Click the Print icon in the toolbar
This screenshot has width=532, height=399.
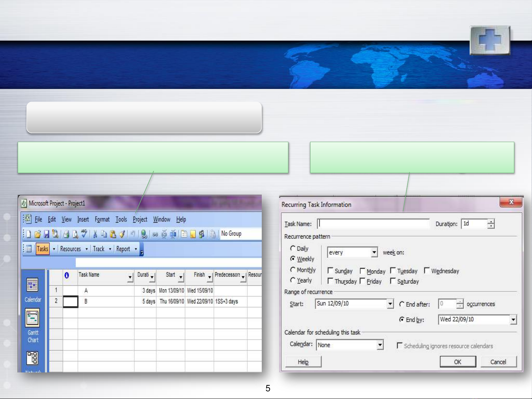(x=66, y=234)
